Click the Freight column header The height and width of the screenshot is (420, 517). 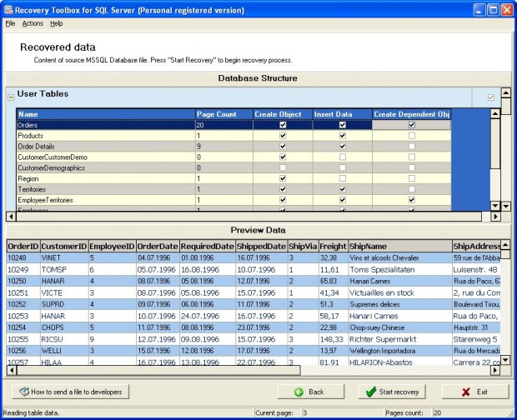333,246
